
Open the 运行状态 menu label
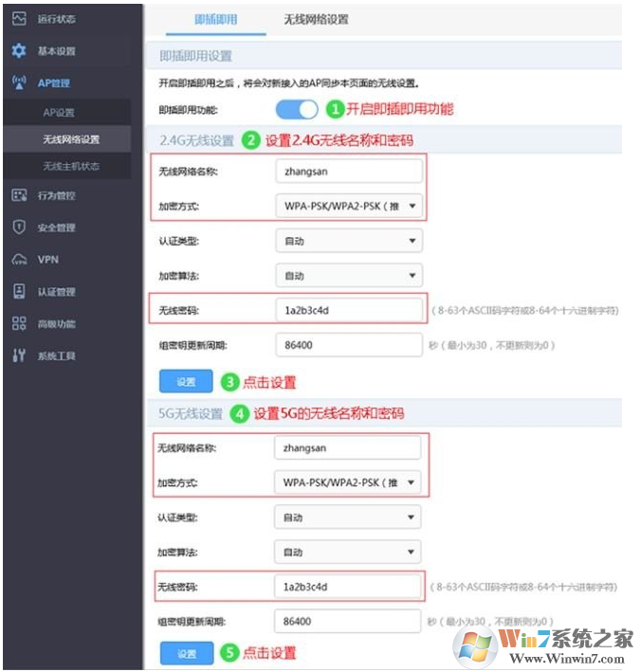click(57, 19)
